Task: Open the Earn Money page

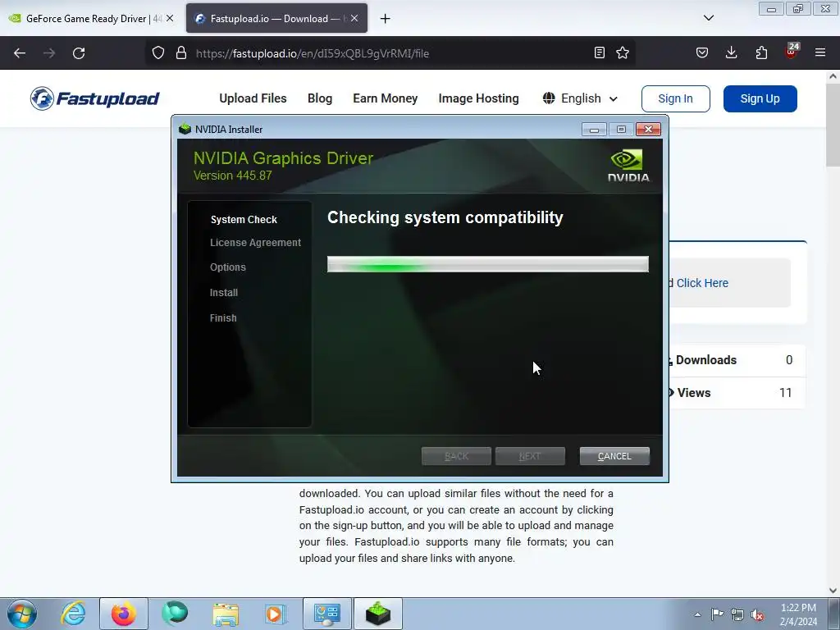Action: click(386, 98)
